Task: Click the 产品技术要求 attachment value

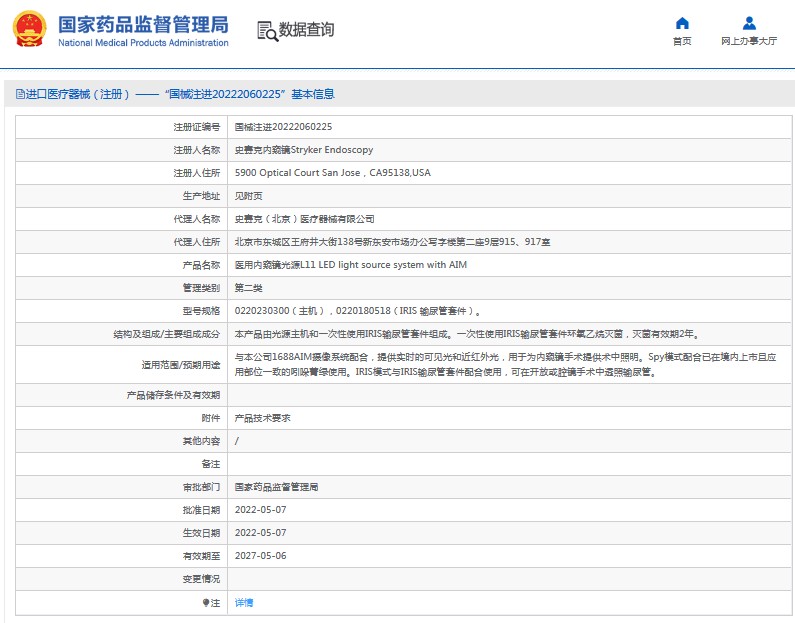Action: [x=263, y=418]
